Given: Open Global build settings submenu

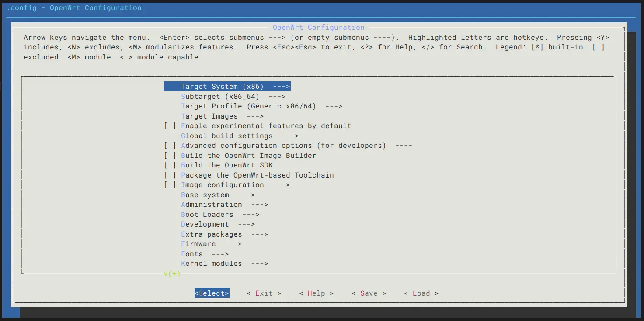Looking at the screenshot, I should point(240,136).
